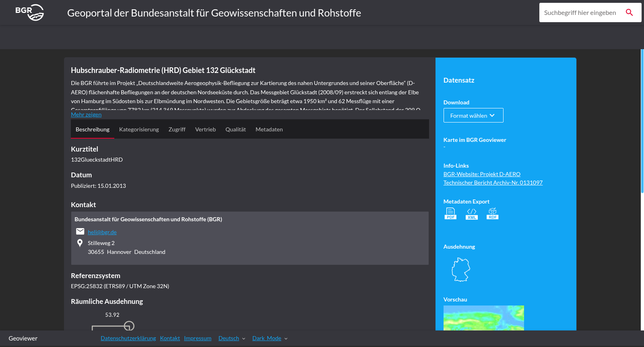Open the Vorschau preview map thumbnail
The height and width of the screenshot is (347, 644).
484,318
